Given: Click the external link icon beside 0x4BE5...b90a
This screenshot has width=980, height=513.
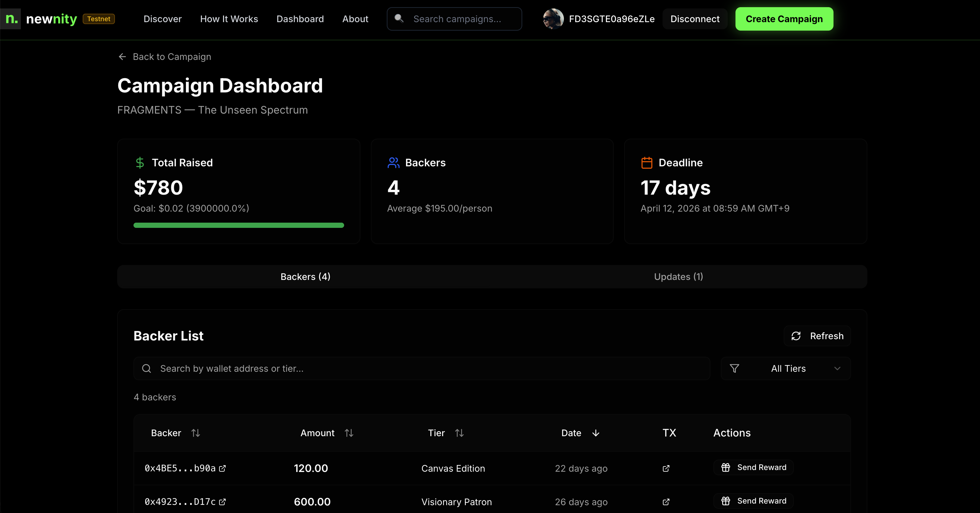Looking at the screenshot, I should 223,468.
